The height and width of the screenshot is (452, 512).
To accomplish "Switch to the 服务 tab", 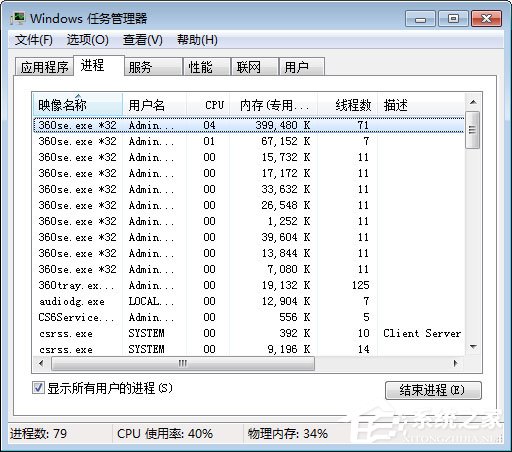I will click(x=153, y=67).
